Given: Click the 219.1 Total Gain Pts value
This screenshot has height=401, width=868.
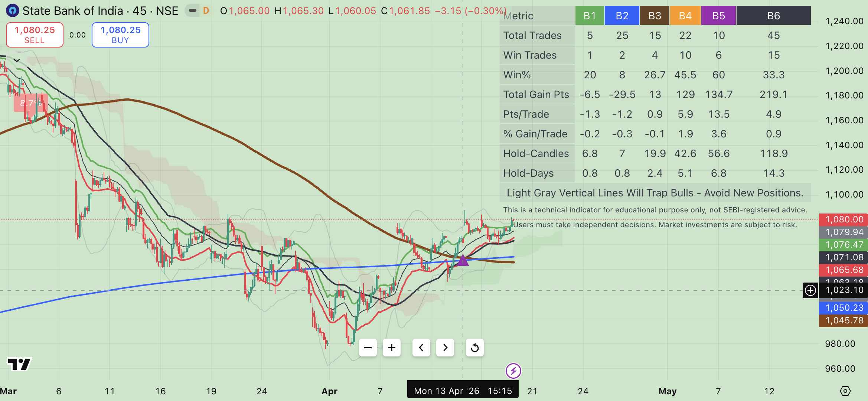Looking at the screenshot, I should coord(773,94).
